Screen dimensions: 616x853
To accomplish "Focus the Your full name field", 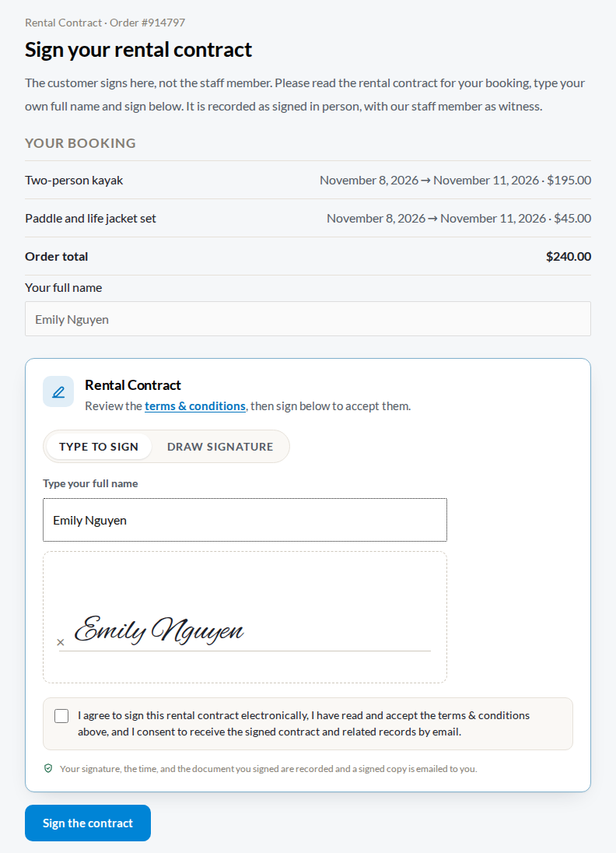I will pos(308,319).
